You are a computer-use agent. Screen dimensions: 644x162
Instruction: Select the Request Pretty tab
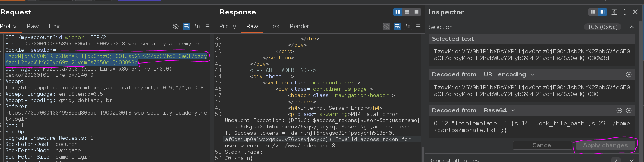(x=8, y=26)
